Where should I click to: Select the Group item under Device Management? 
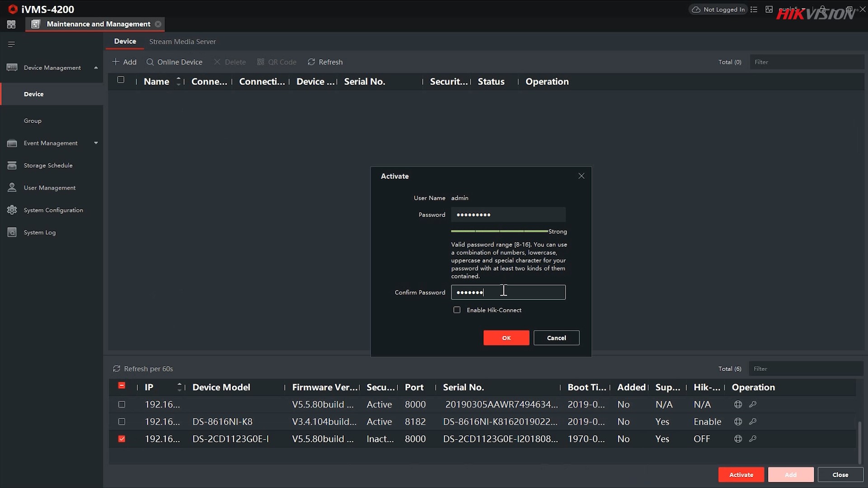32,120
